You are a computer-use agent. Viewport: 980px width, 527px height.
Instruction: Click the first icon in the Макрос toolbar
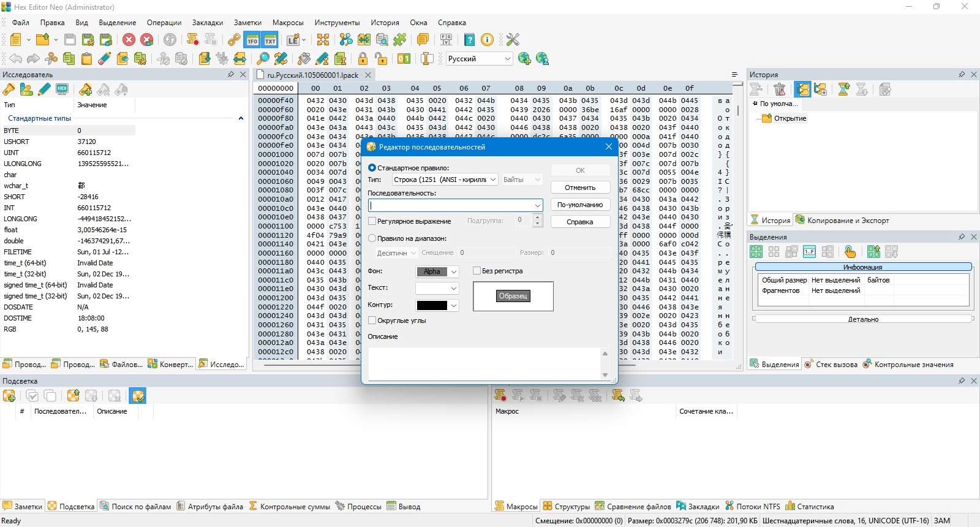[500, 396]
